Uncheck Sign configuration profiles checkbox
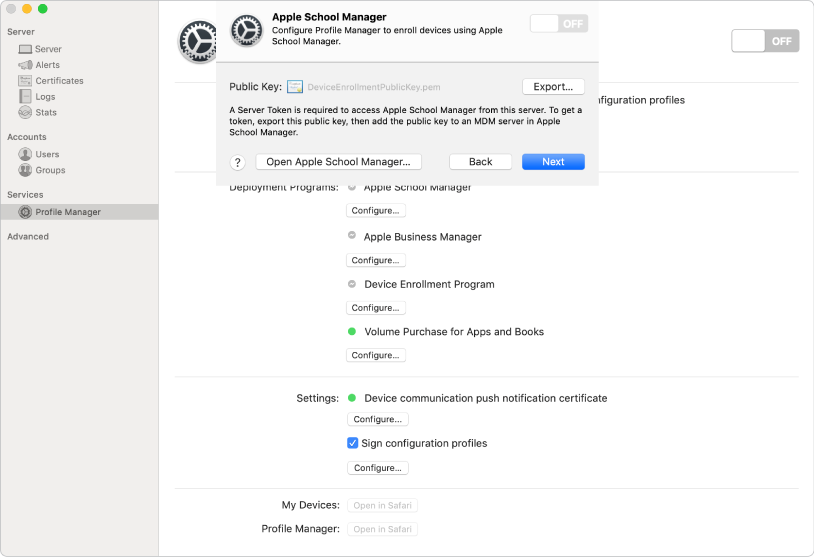The image size is (814, 559). 353,443
